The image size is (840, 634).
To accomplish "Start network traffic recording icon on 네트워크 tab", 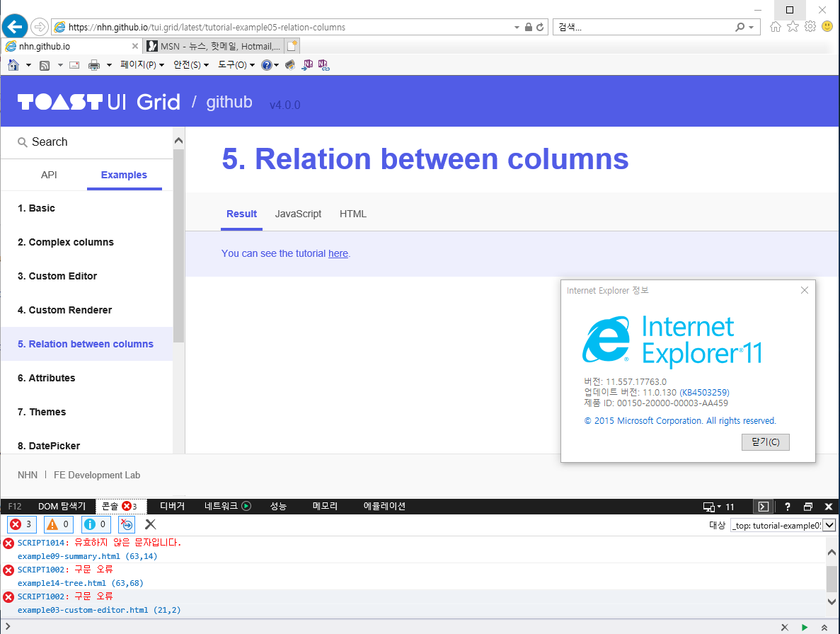I will (x=246, y=506).
